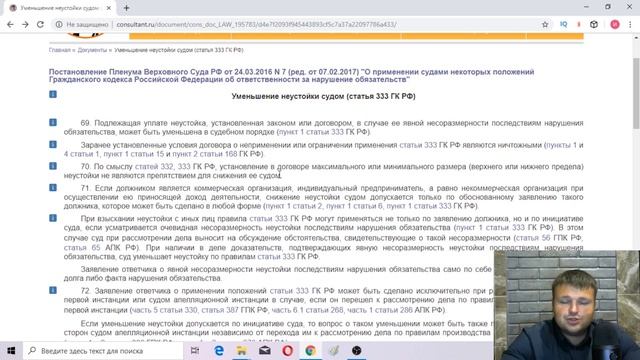The image size is (640, 360).
Task: Click info icon next to paragraph 72
Action: coord(53,290)
